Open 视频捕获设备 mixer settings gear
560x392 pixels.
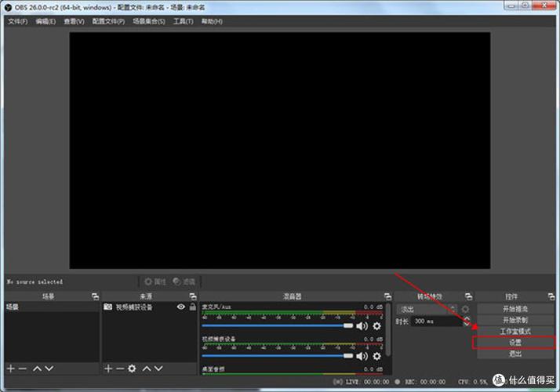[x=376, y=356]
